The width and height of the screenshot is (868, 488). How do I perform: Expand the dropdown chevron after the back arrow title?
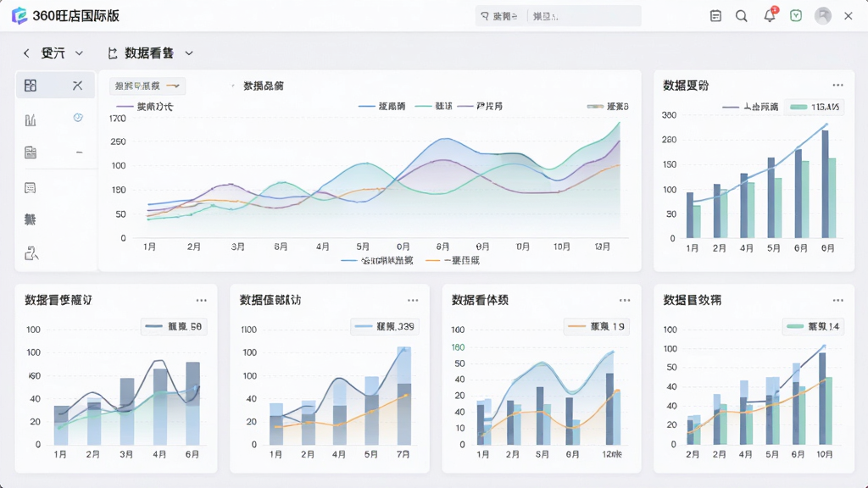pyautogui.click(x=79, y=53)
